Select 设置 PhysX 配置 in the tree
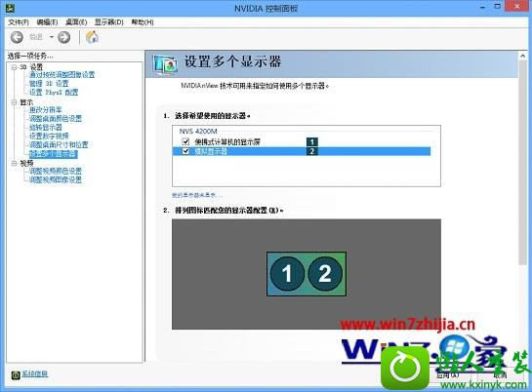 [x=54, y=93]
